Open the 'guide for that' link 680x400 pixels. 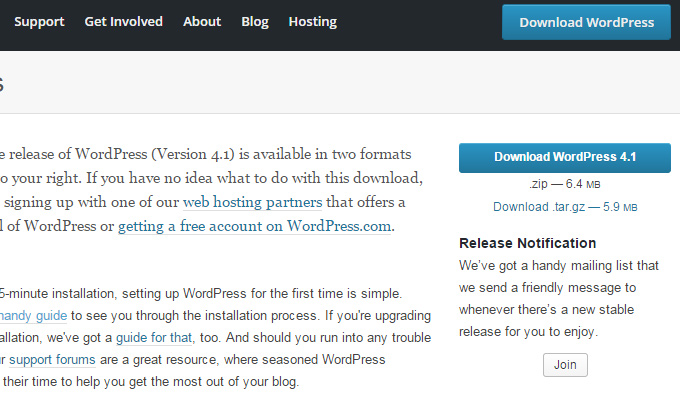[x=154, y=338]
